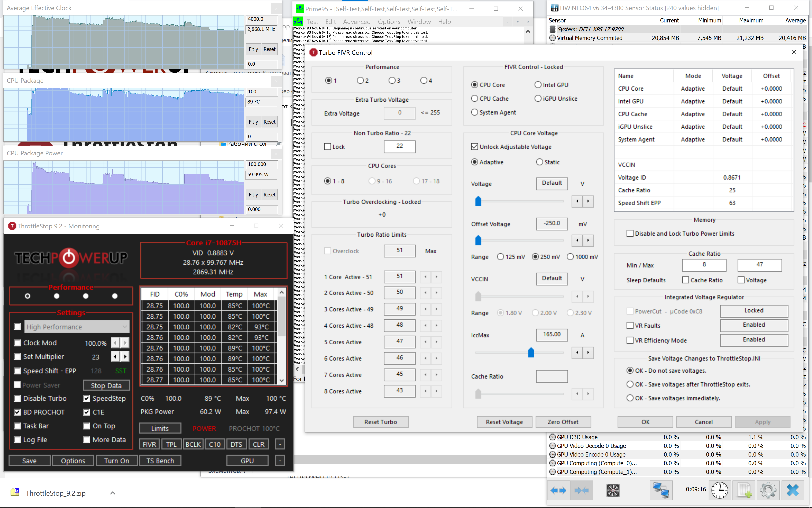Check Disable and Lock Turbo Power Limits

630,233
